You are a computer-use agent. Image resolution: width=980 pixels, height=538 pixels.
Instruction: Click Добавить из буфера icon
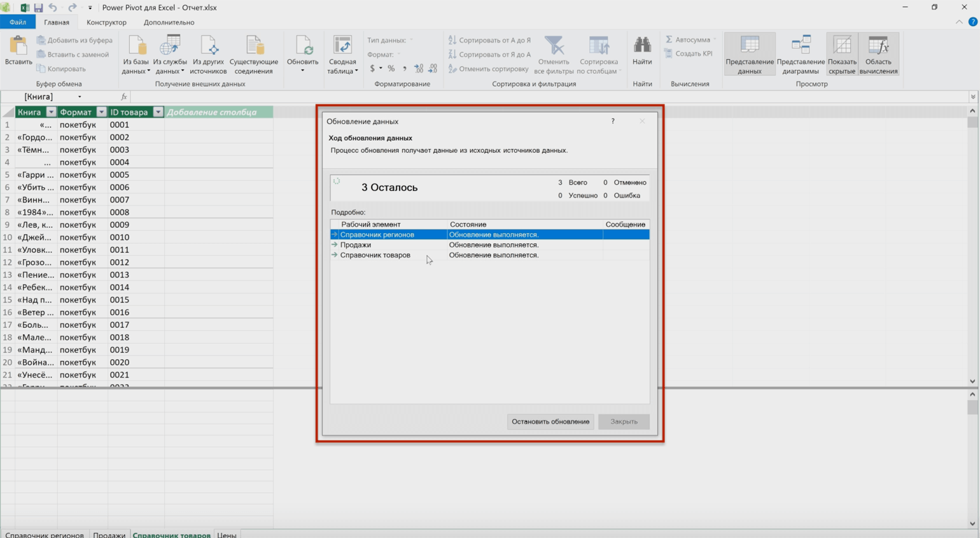pos(41,40)
